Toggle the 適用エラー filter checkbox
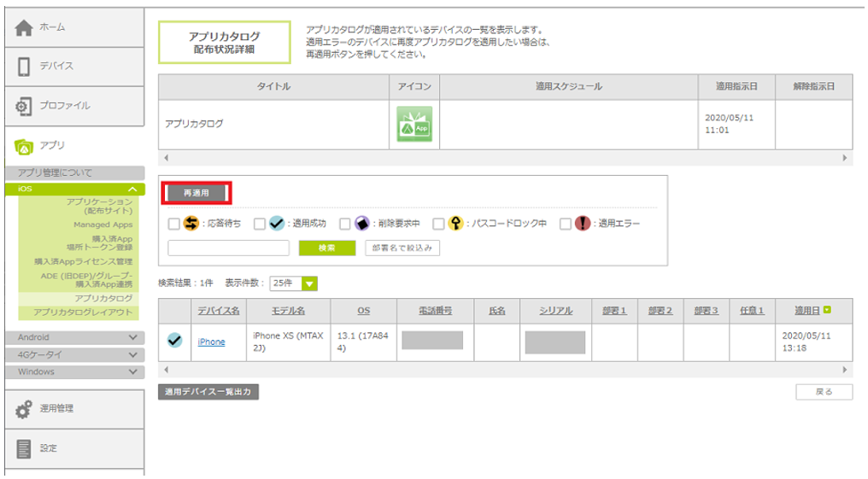 tap(566, 224)
